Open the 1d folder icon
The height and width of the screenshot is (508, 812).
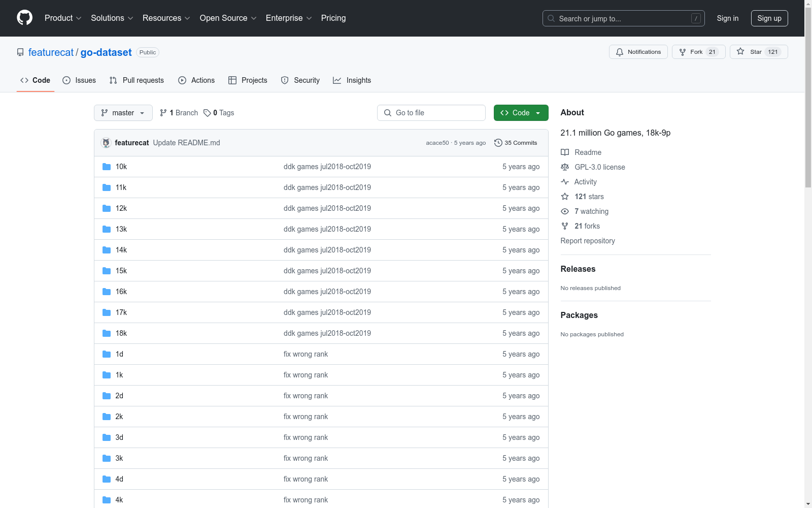[x=107, y=354]
